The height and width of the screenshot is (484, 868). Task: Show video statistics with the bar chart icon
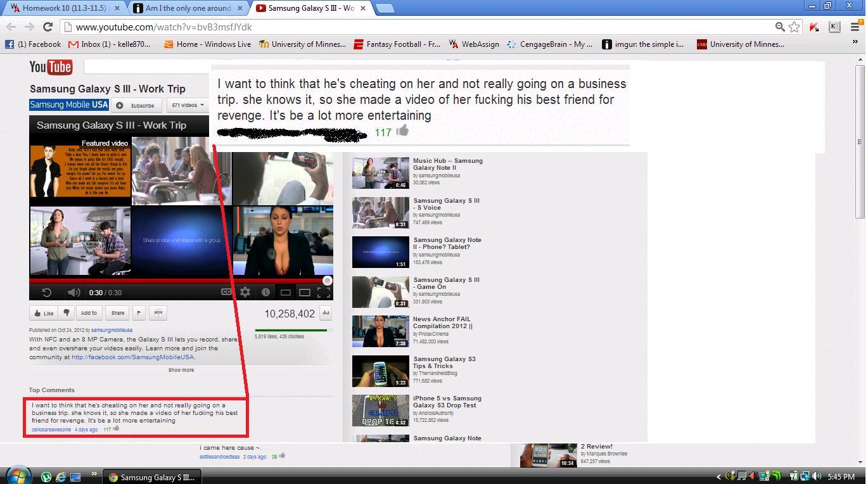click(x=326, y=313)
